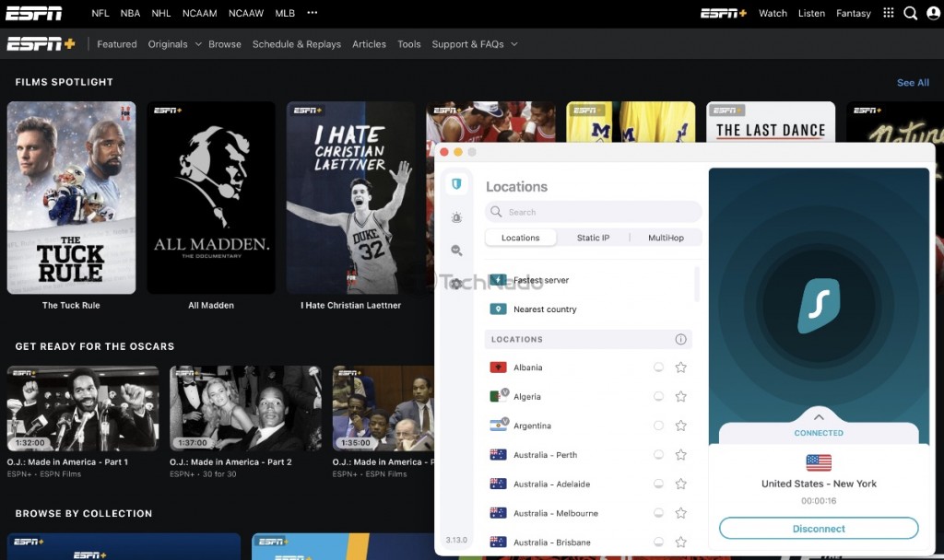The image size is (944, 560).
Task: Click the "United States - New York" location text
Action: (x=819, y=484)
